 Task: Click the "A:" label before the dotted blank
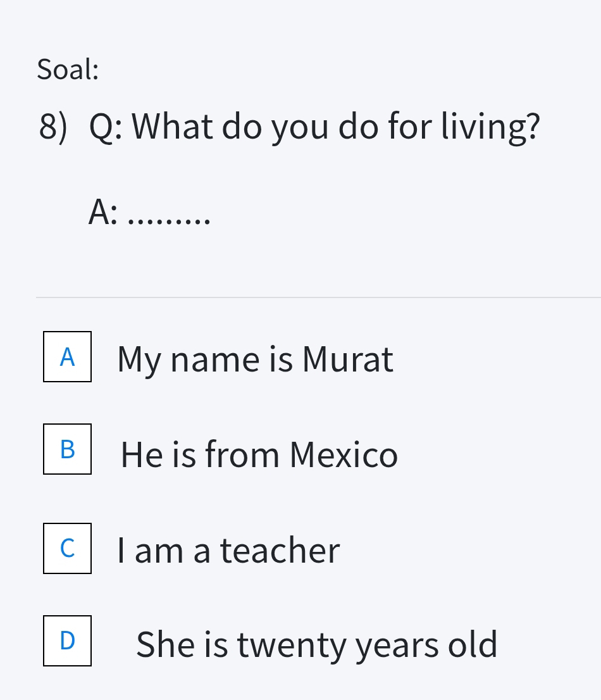[x=103, y=212]
